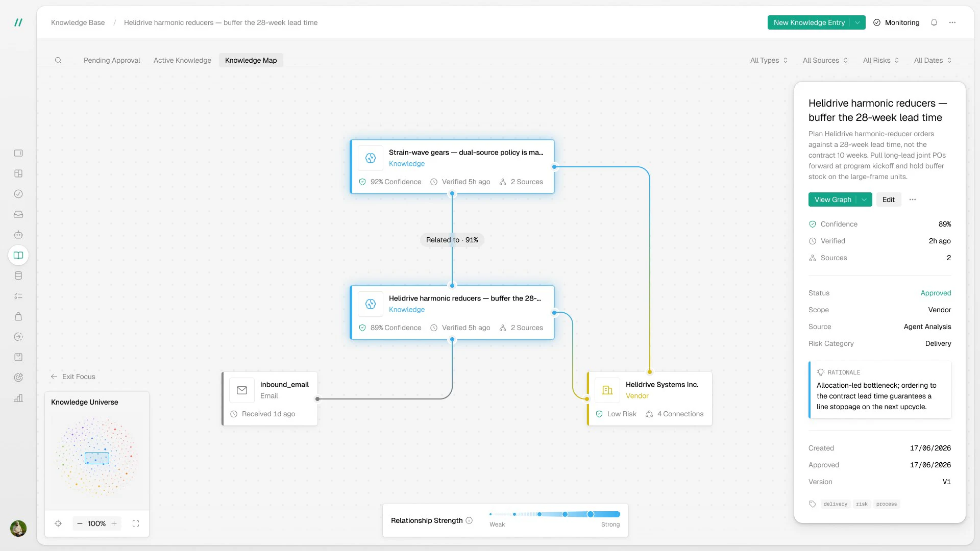Select the Knowledge Map tab
This screenshot has height=551, width=980.
pos(251,60)
